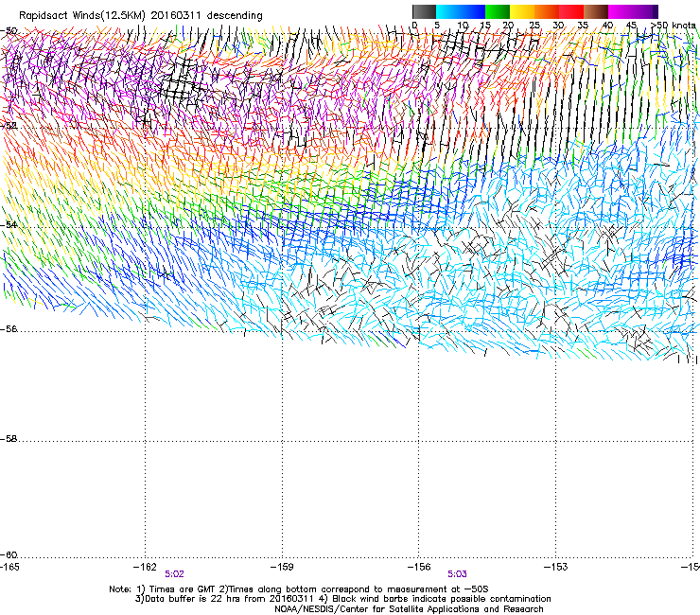Click the -58 latitude axis label
This screenshot has width=700, height=615.
pyautogui.click(x=9, y=439)
